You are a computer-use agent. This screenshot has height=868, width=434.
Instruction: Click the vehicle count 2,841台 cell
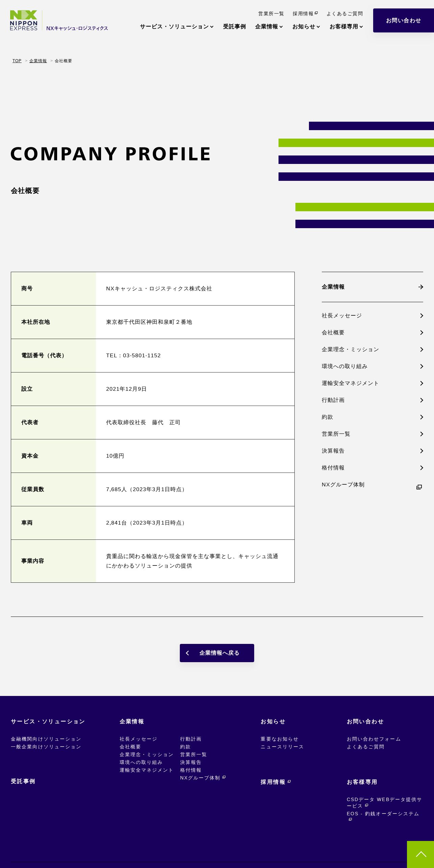[x=146, y=523]
